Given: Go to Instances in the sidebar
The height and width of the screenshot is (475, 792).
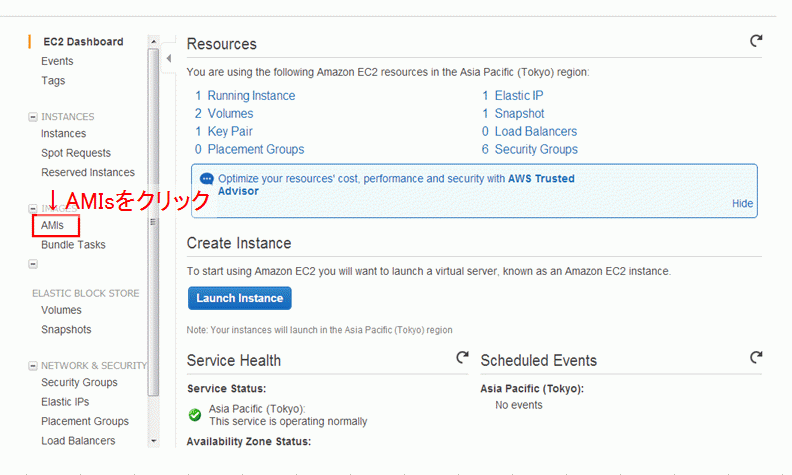Looking at the screenshot, I should [x=64, y=133].
